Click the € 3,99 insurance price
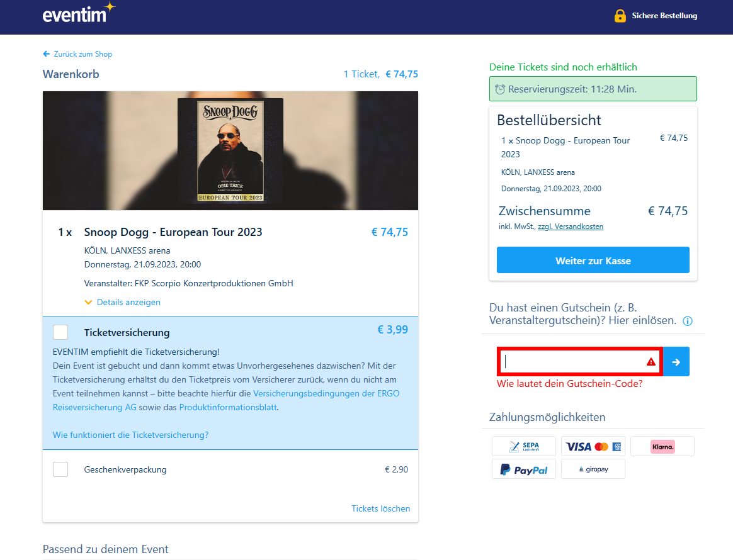Screen dimensions: 733x560 [x=393, y=330]
